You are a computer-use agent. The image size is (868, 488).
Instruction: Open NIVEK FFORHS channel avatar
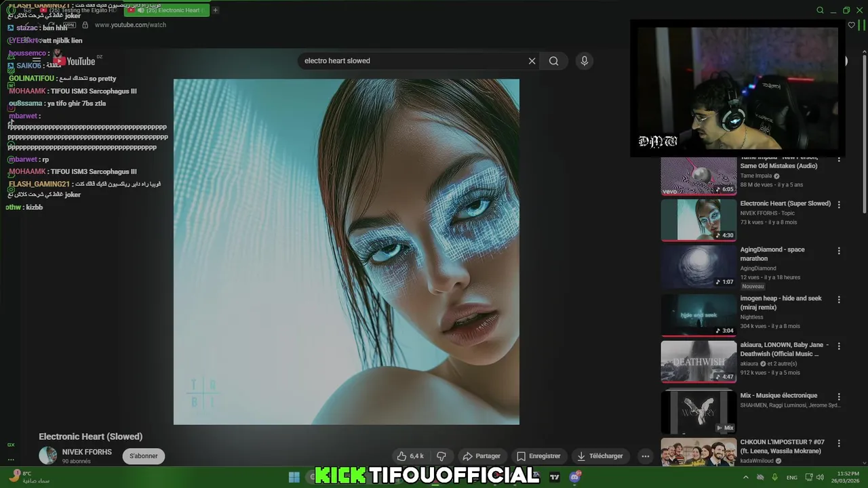click(x=47, y=455)
